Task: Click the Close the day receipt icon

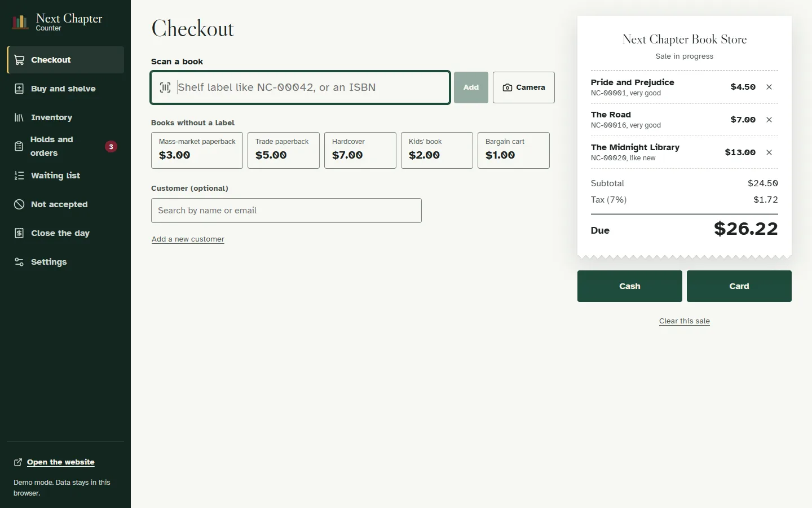Action: coord(19,233)
